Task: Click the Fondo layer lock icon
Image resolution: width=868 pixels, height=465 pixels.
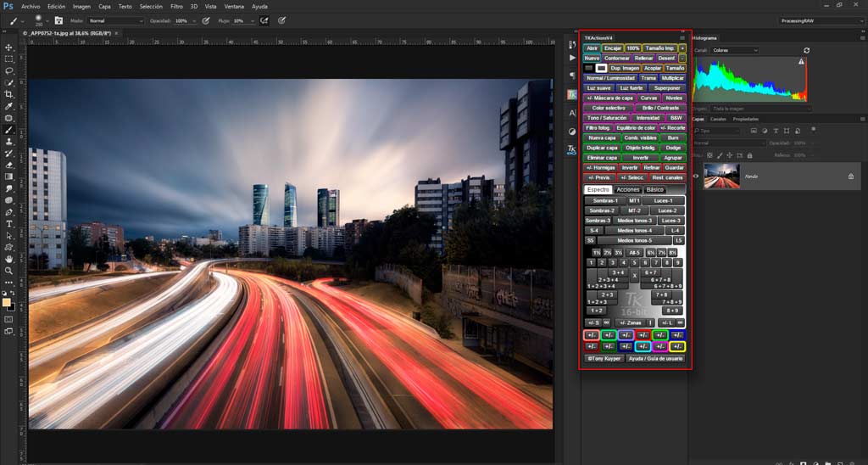Action: 851,176
